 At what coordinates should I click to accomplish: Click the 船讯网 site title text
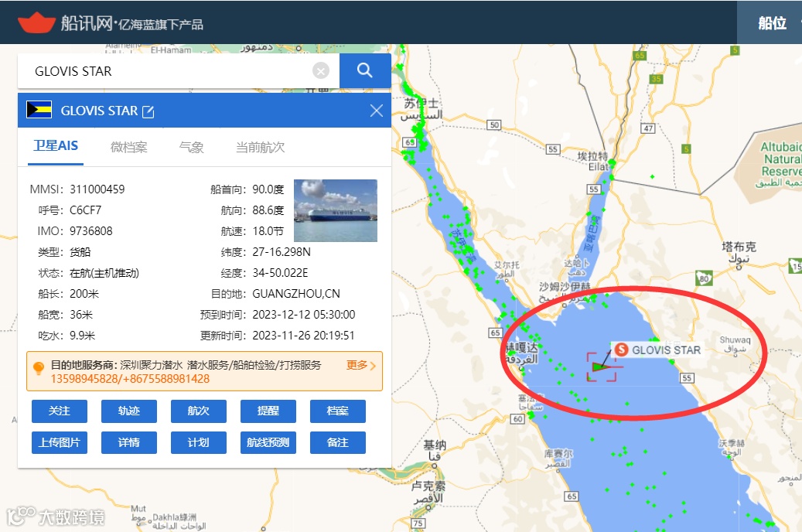click(x=87, y=23)
